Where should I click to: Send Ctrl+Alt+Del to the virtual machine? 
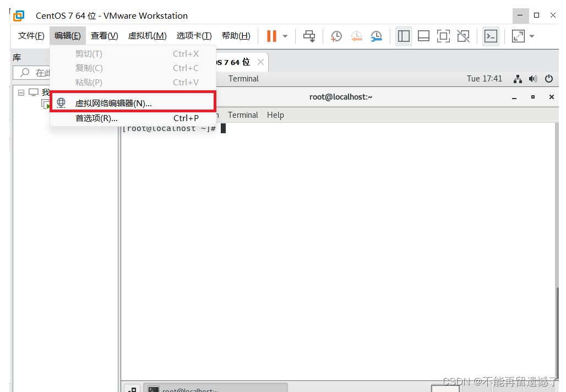309,36
